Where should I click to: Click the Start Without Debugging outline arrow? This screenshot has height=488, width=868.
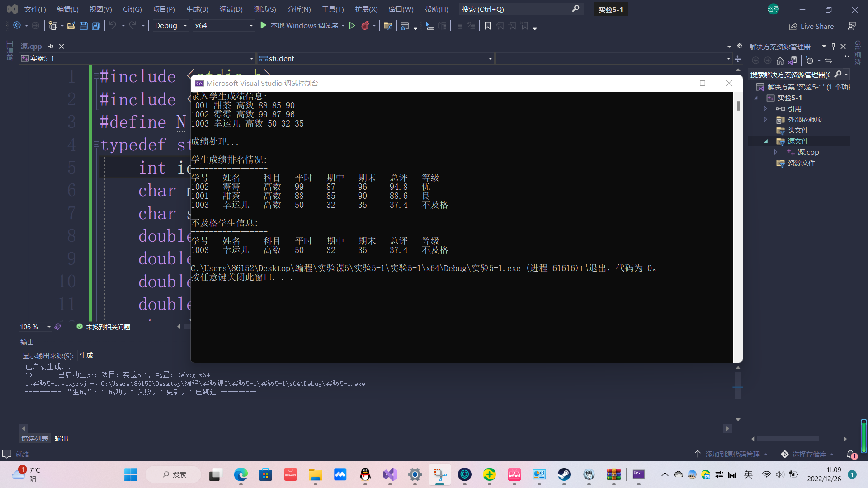[x=352, y=26]
